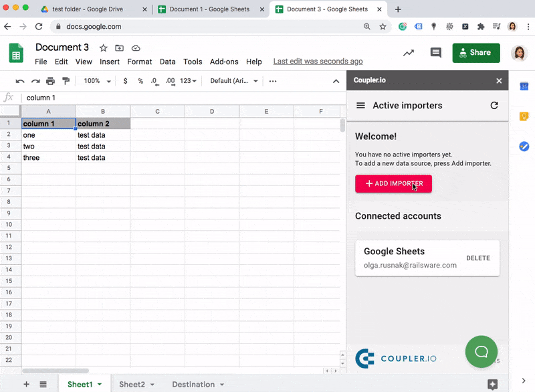Undo the last action
535x392 pixels.
click(20, 80)
